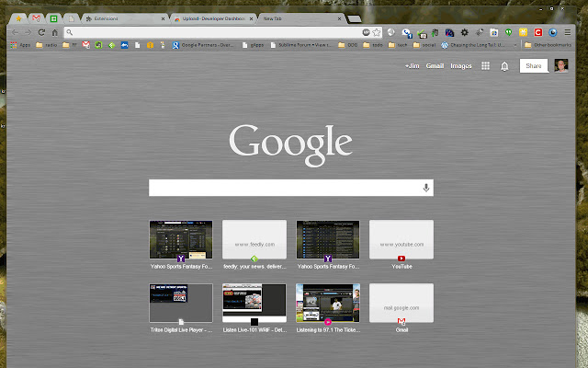The height and width of the screenshot is (368, 588).
Task: Start voice search with microphone icon
Action: point(425,188)
